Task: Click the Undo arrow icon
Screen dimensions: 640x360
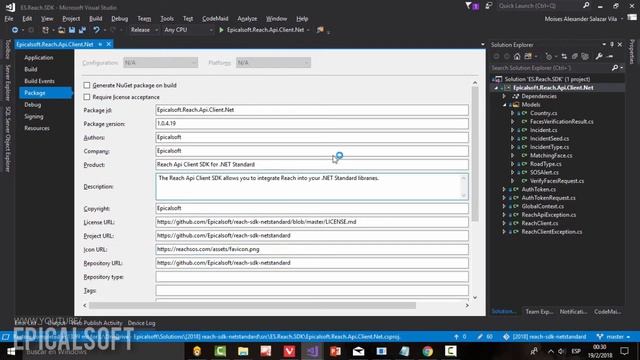Action: pyautogui.click(x=96, y=30)
